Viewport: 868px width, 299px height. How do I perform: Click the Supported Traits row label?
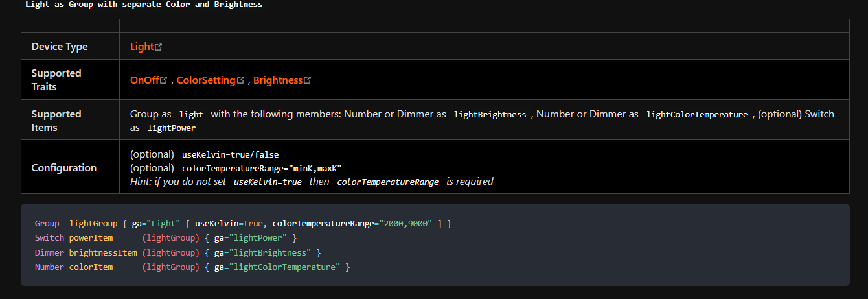[56, 80]
